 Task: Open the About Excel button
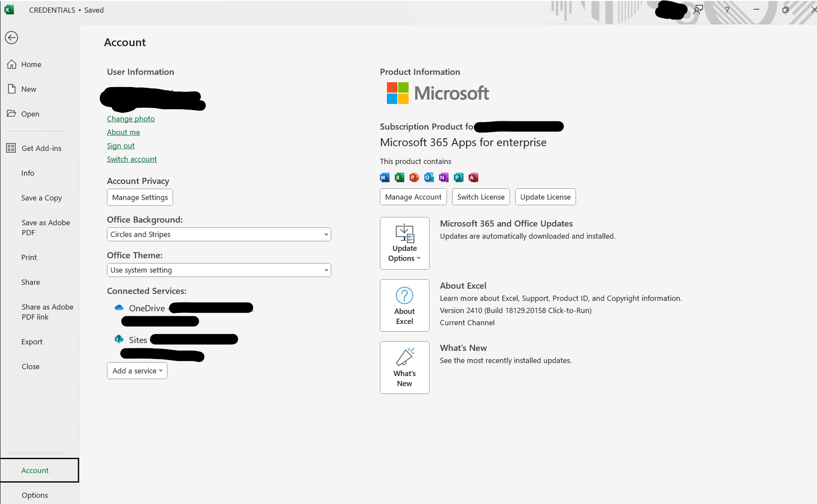(405, 305)
